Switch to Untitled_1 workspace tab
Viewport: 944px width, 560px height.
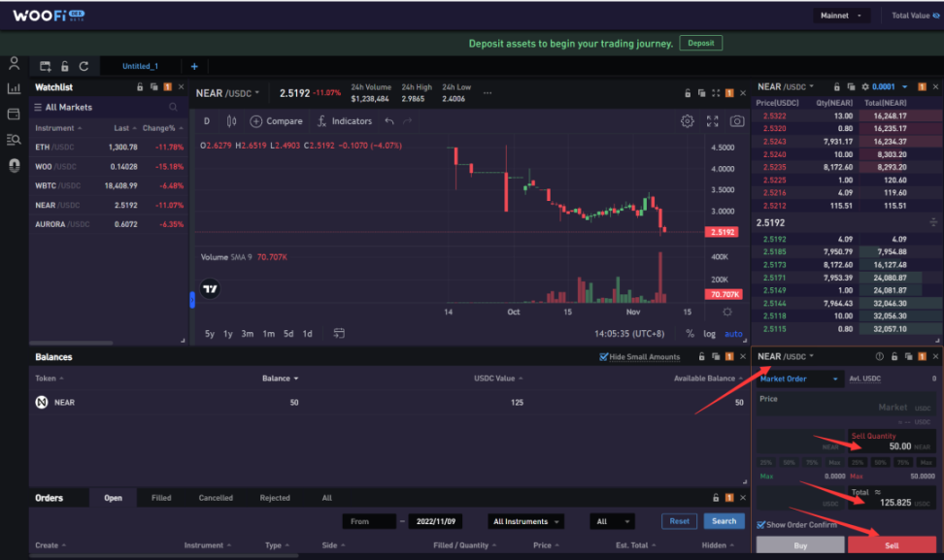coord(140,66)
